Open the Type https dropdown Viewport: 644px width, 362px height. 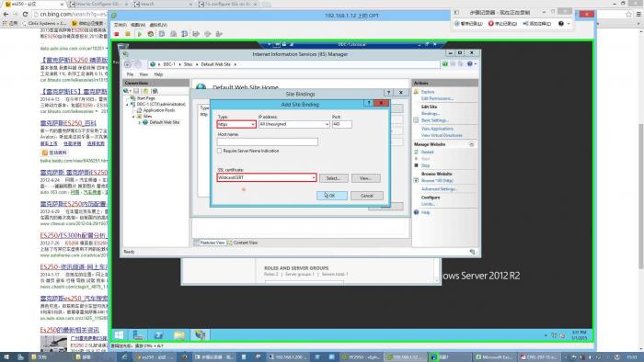(x=236, y=124)
